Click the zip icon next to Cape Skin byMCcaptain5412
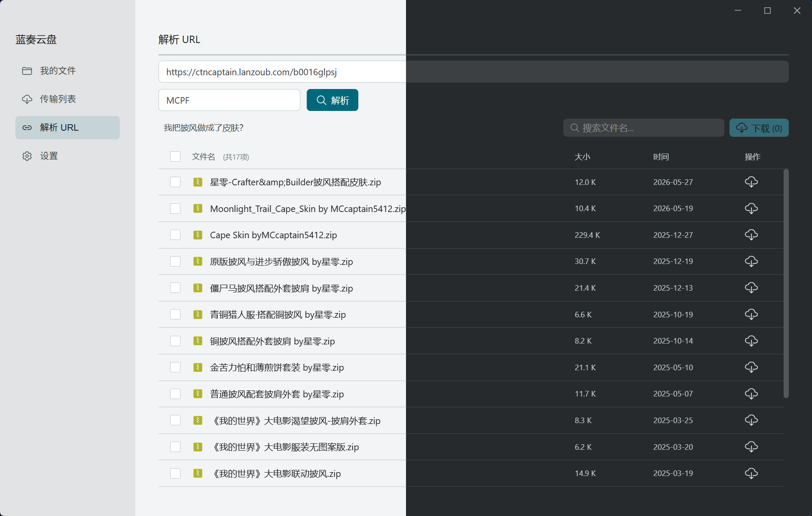The width and height of the screenshot is (812, 516). point(198,235)
